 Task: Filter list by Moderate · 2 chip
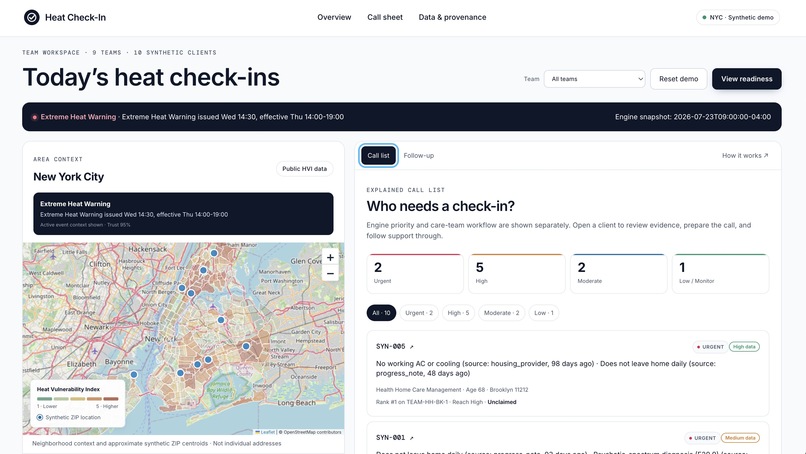(501, 313)
